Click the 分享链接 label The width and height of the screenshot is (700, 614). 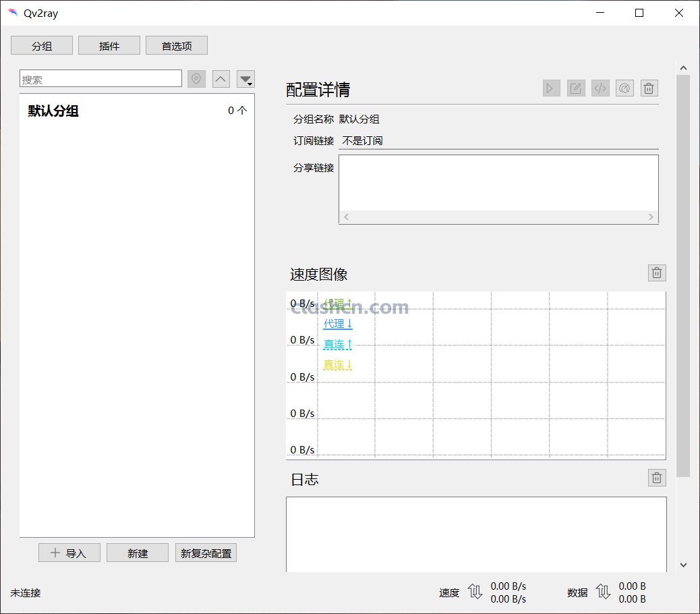click(314, 168)
